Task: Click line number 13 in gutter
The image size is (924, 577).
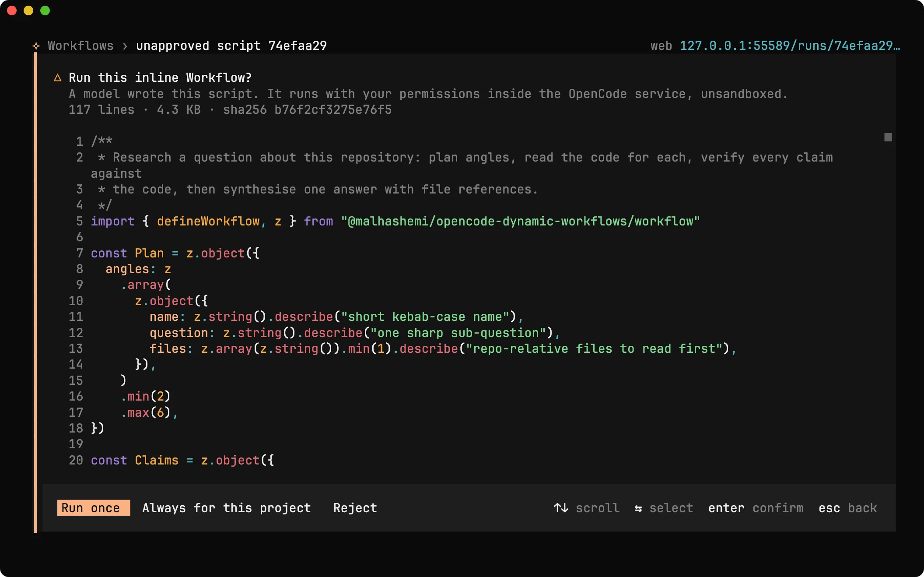Action: tap(76, 348)
